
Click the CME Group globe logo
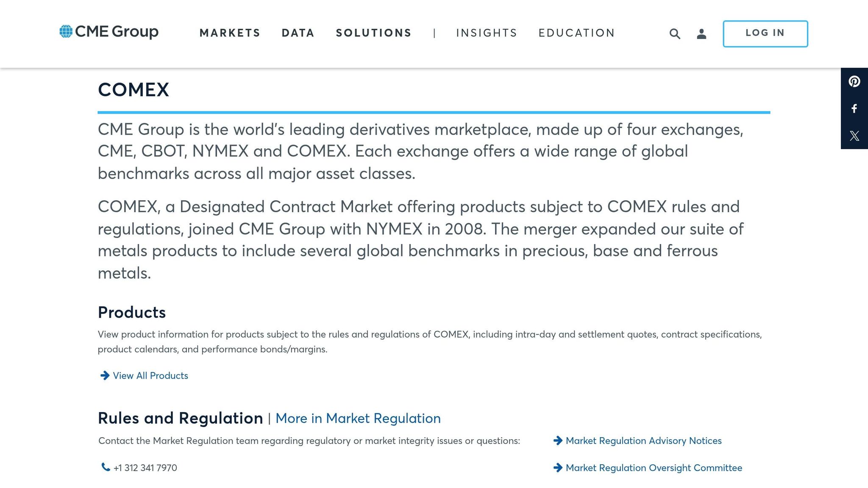tap(66, 31)
